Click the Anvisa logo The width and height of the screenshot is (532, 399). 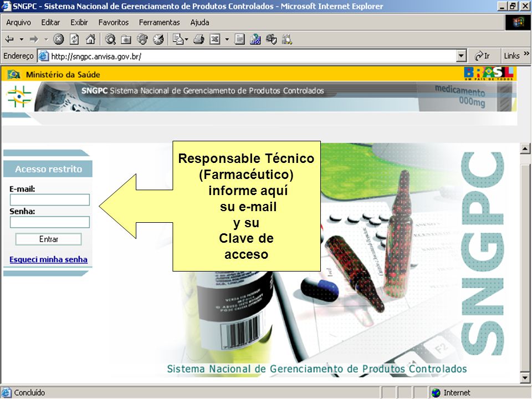coord(19,96)
